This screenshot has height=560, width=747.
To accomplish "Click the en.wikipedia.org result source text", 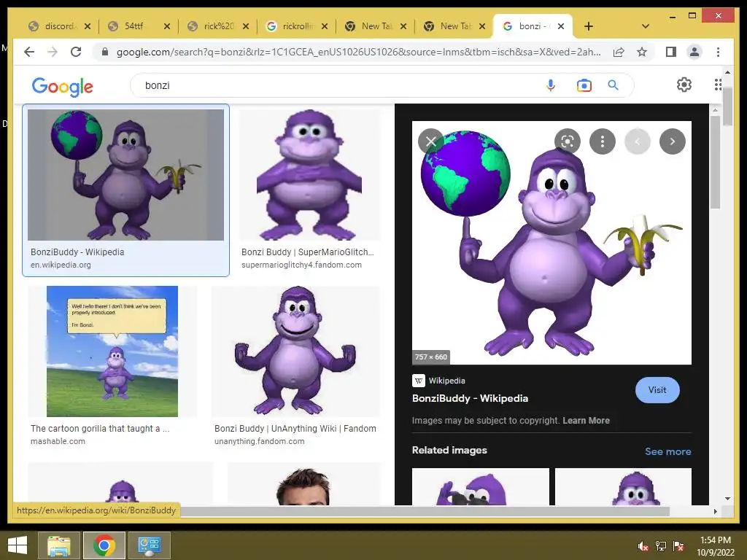I will click(x=61, y=265).
